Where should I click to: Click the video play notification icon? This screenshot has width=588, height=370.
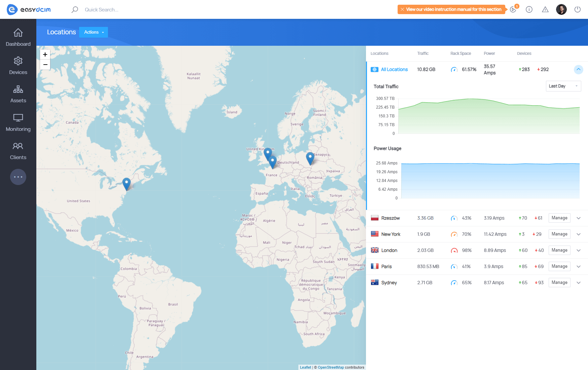pyautogui.click(x=513, y=9)
